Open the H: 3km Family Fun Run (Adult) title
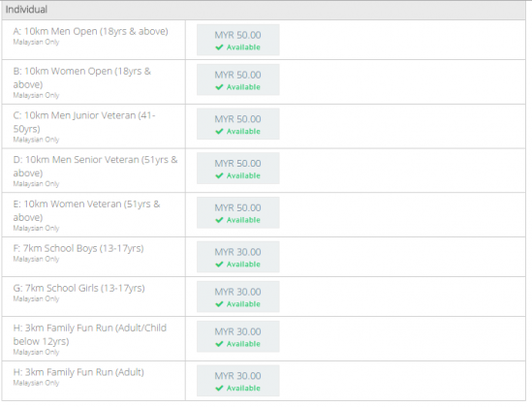Screen dimensions: 532x407 (x=78, y=372)
